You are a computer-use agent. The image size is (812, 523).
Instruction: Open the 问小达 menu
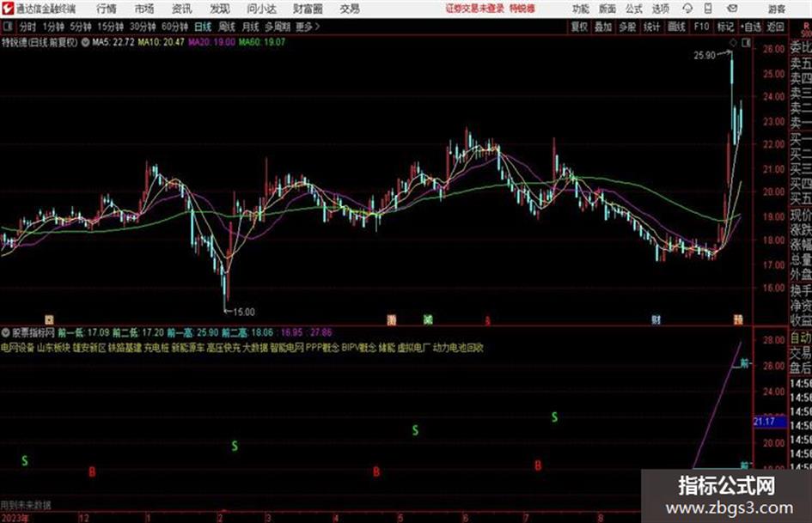point(261,9)
